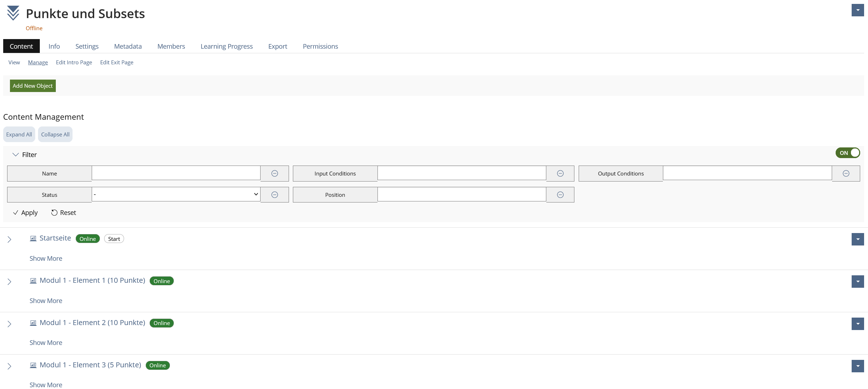868x389 pixels.
Task: Remove the Position filter field
Action: pos(560,195)
